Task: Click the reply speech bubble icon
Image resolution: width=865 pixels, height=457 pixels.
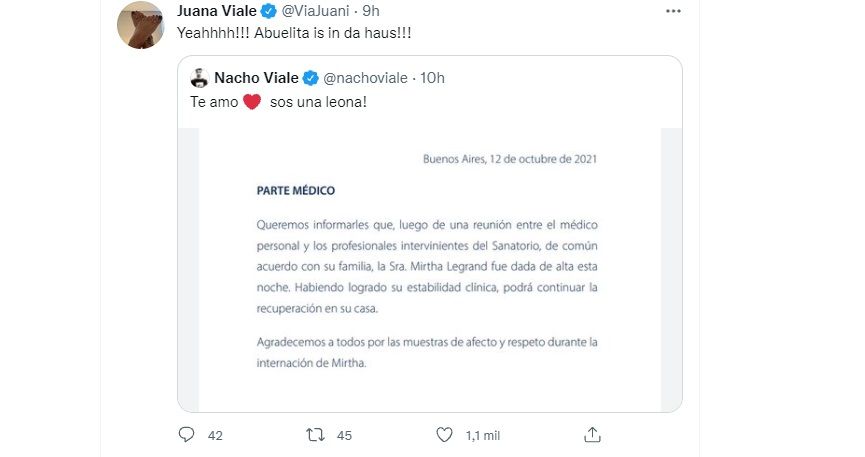Action: [186, 435]
